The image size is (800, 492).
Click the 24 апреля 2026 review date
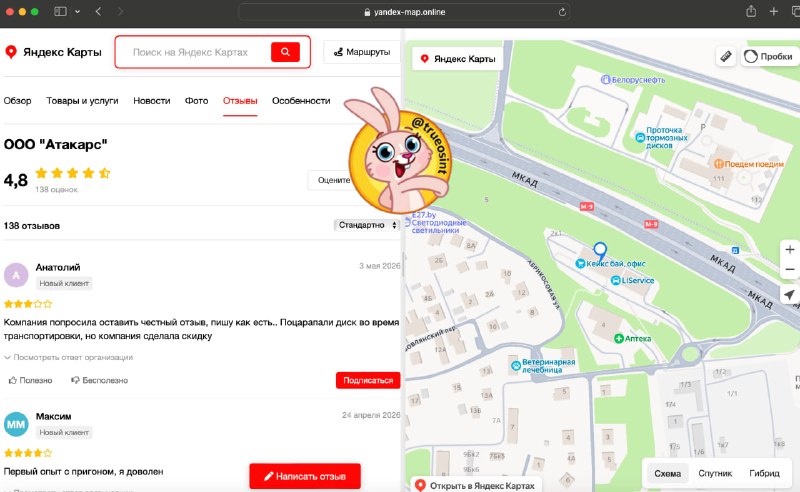click(x=371, y=415)
